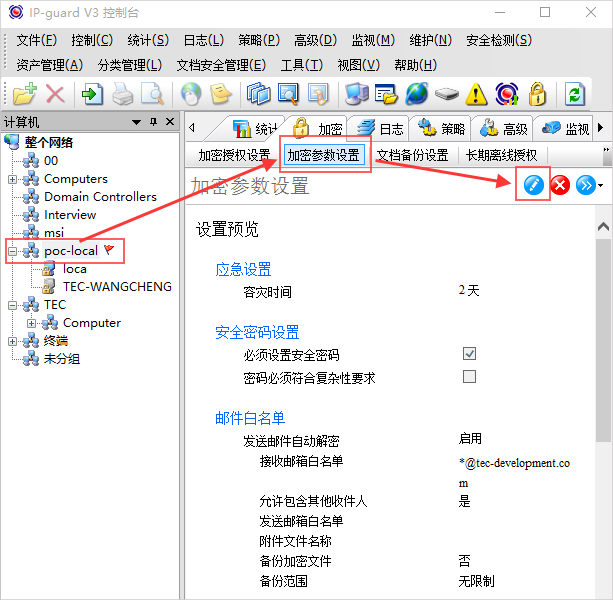Screen dimensions: 613x600
Task: Toggle 密码必须符合复杂性要求 checkbox
Action: click(x=469, y=377)
